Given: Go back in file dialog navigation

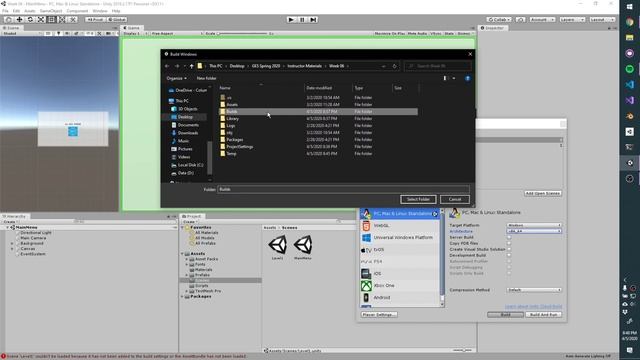Looking at the screenshot, I should (167, 66).
